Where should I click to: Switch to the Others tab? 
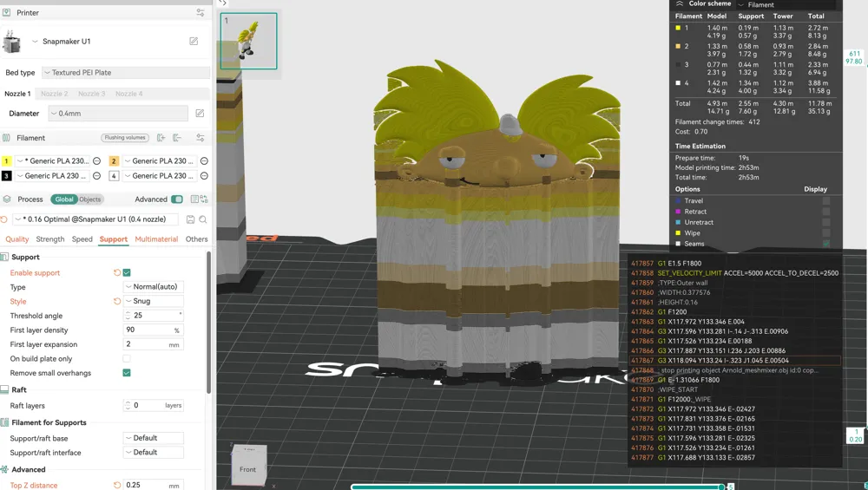click(x=196, y=239)
